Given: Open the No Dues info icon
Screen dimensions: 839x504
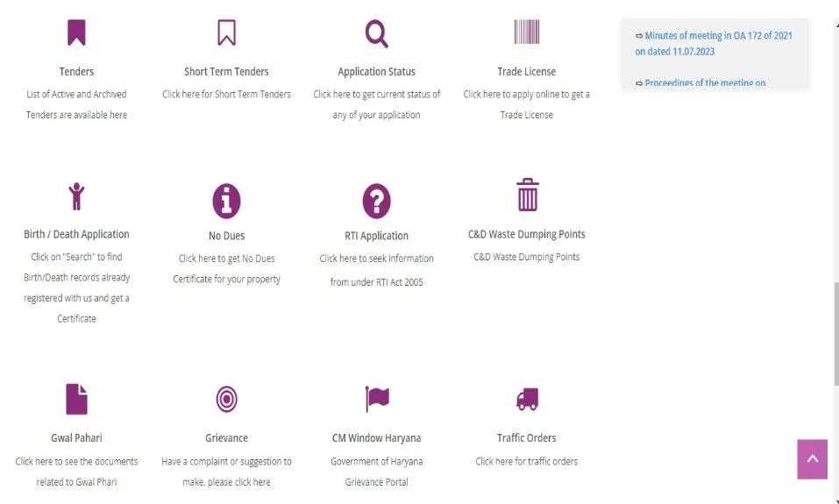Looking at the screenshot, I should [226, 201].
